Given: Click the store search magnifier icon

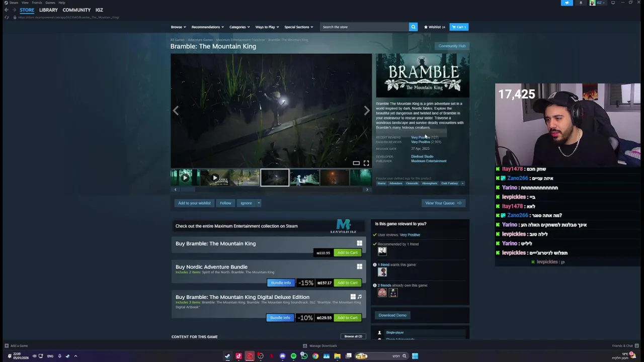Looking at the screenshot, I should coord(413,27).
